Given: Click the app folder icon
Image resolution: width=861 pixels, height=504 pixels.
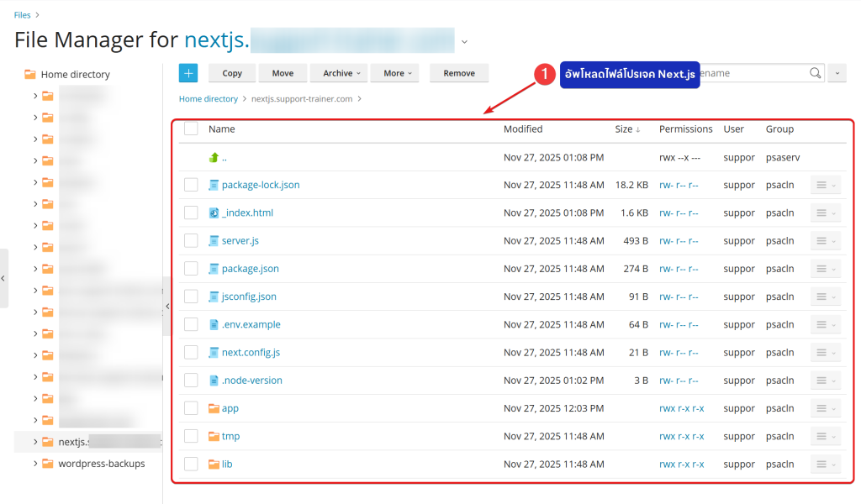Looking at the screenshot, I should tap(214, 408).
